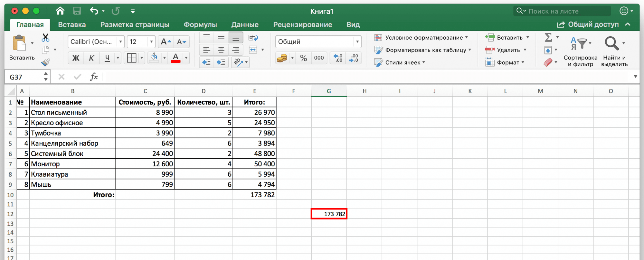This screenshot has width=644, height=260.
Task: Click Merge cells icon
Action: click(253, 50)
